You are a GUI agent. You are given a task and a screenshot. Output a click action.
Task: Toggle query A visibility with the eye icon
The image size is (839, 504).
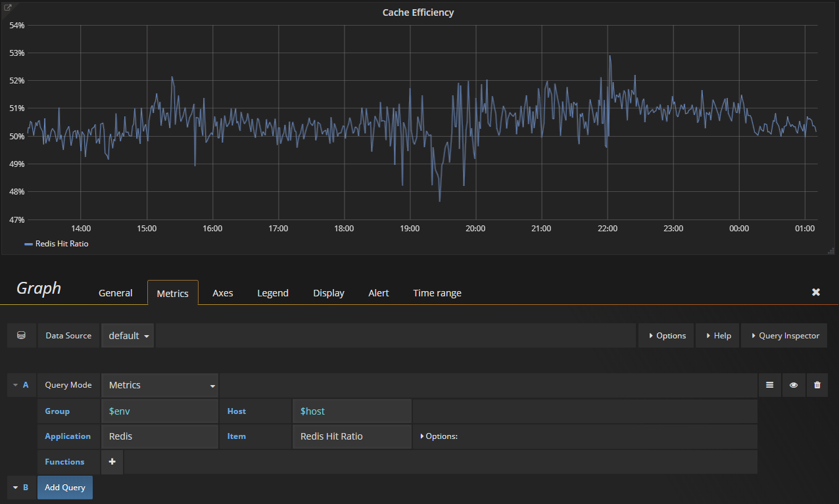pos(794,384)
